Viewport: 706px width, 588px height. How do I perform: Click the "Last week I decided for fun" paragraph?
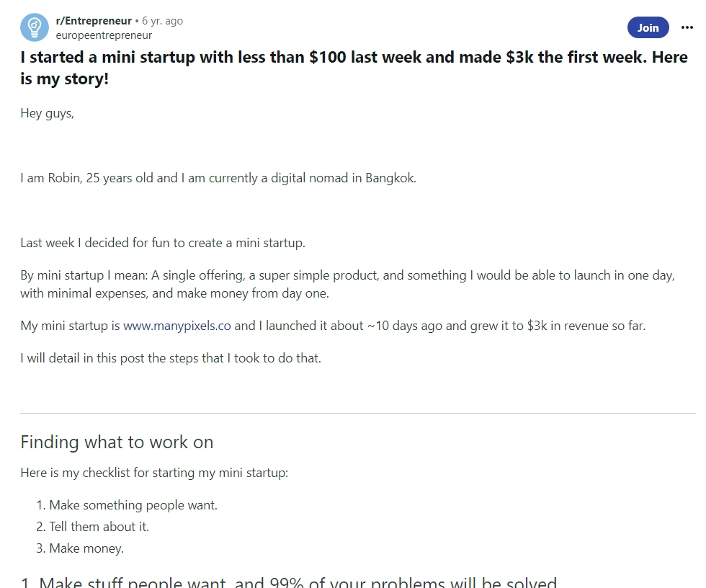click(162, 243)
